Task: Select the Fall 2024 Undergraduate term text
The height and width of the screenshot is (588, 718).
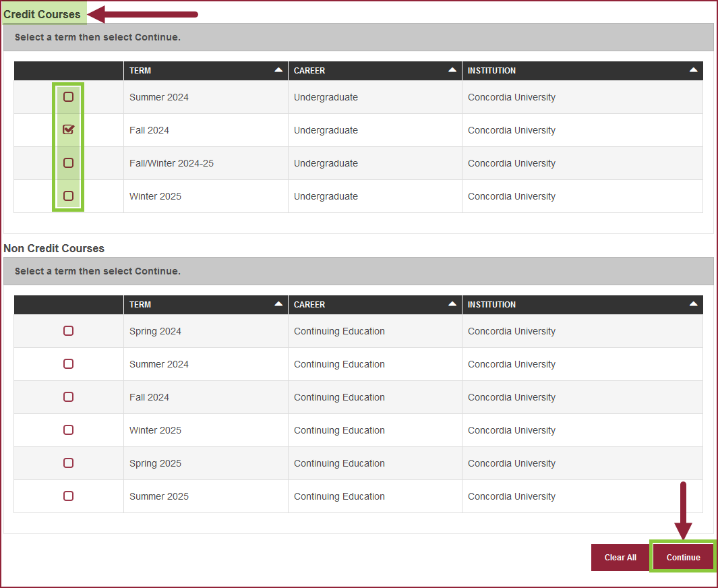Action: [x=149, y=130]
